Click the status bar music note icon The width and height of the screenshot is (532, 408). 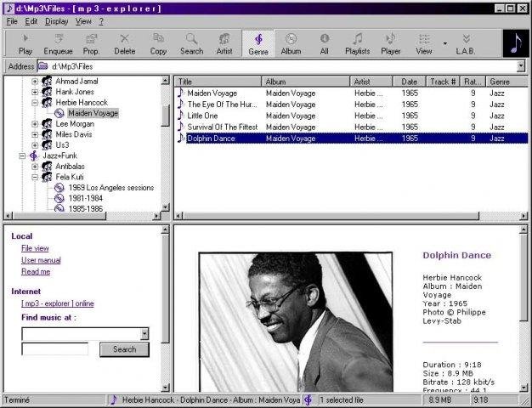tap(115, 399)
